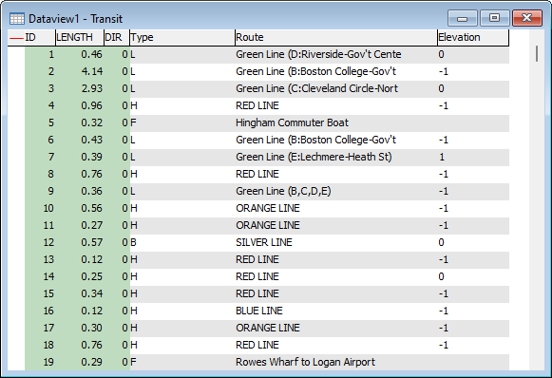
Task: Click Rowes Wharf to Logan Airport cell
Action: [x=336, y=362]
